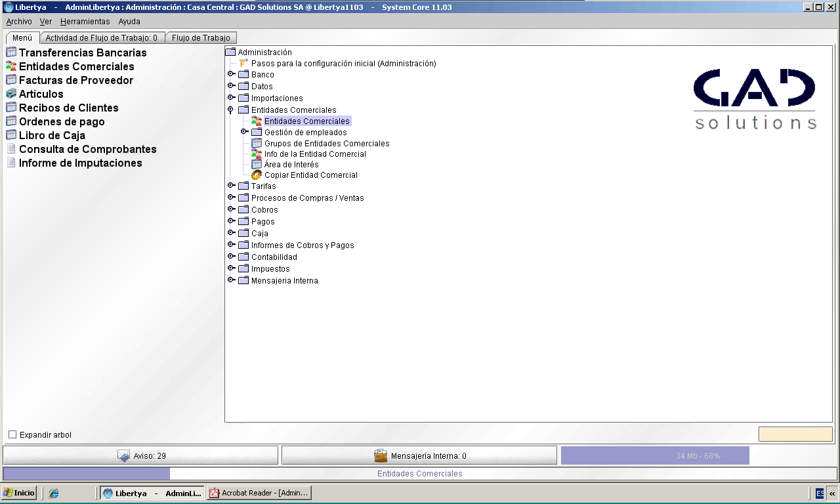
Task: Open the Libro de Caja shortcut link
Action: coord(52,135)
